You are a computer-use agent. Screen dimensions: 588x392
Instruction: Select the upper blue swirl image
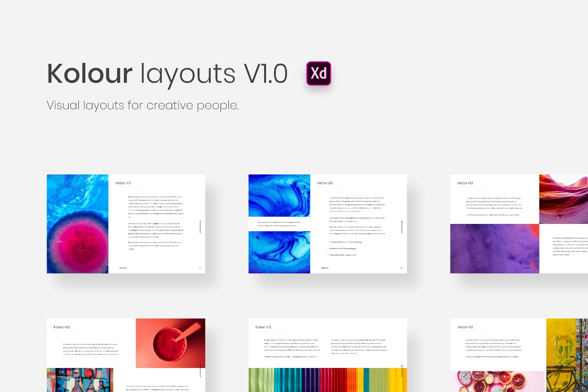pos(279,196)
